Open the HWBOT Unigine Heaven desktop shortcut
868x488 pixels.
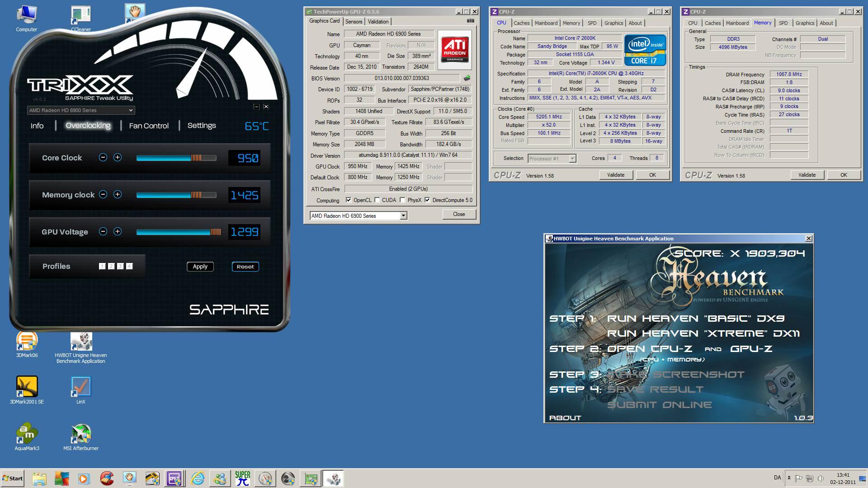coord(81,348)
